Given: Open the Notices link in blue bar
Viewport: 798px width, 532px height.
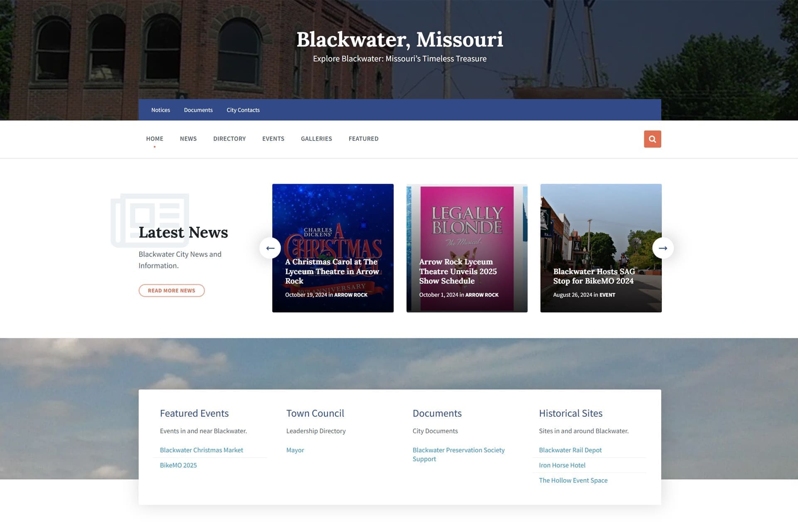Looking at the screenshot, I should pos(160,110).
